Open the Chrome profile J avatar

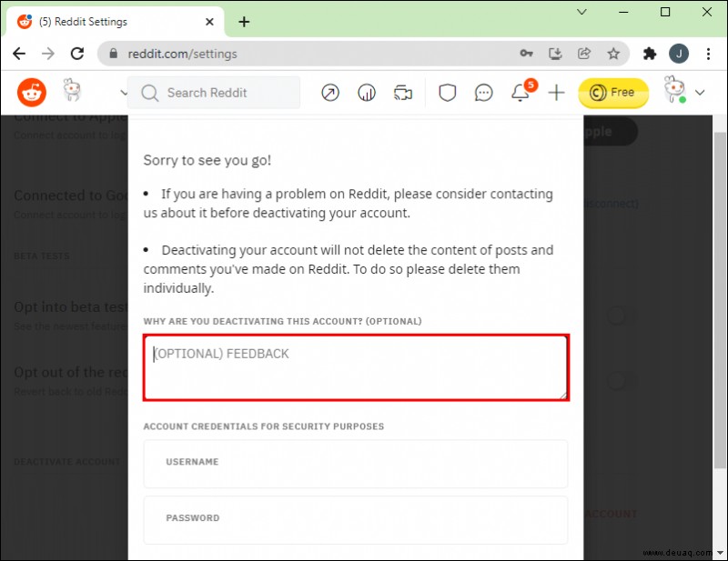(678, 54)
